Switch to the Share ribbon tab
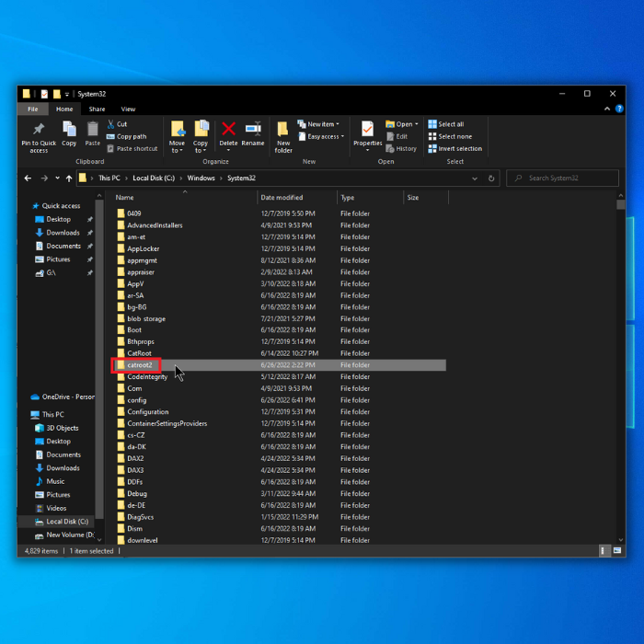644x644 pixels. pos(97,109)
